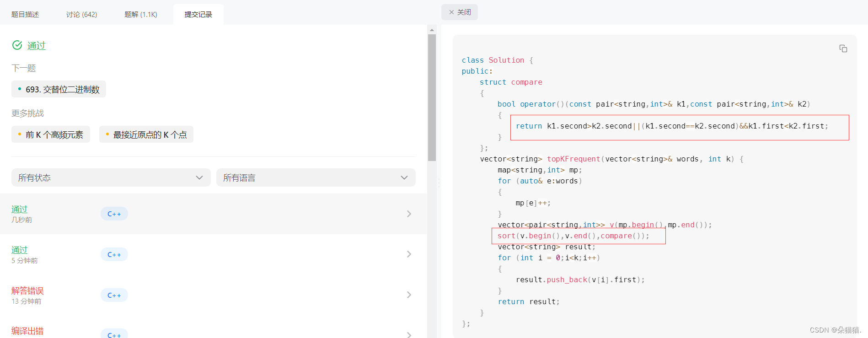Viewport: 868px width, 338px height.
Task: Click the 'result.push_back(v[i].first);' line
Action: [580, 280]
